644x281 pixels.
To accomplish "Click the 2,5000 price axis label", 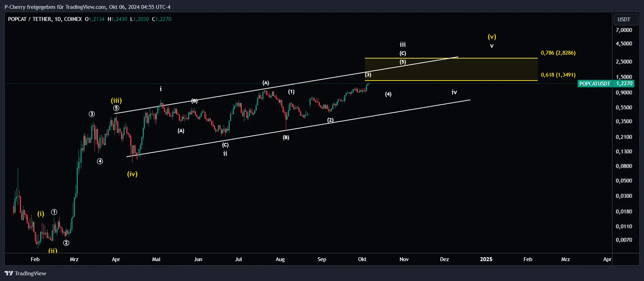I will click(x=624, y=62).
